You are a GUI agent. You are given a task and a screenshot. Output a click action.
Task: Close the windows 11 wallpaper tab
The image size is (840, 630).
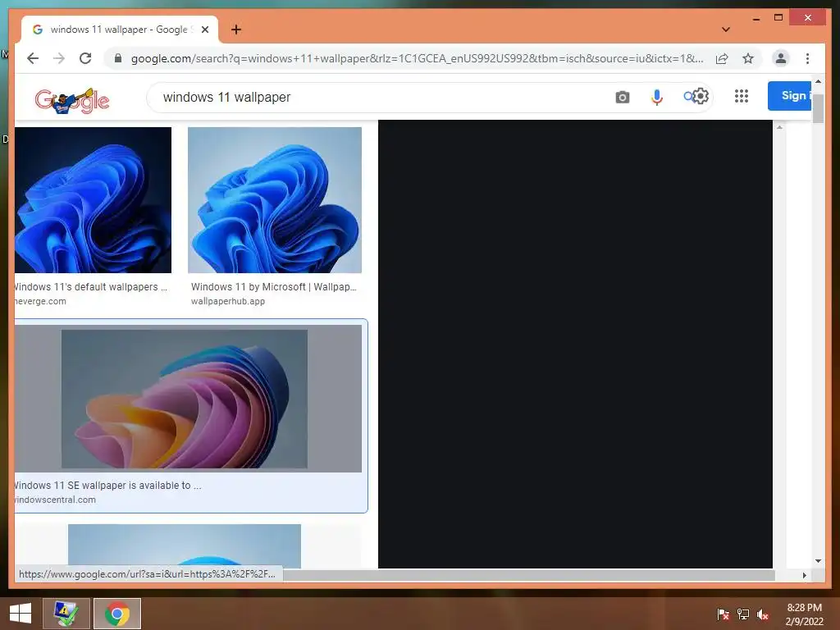204,30
